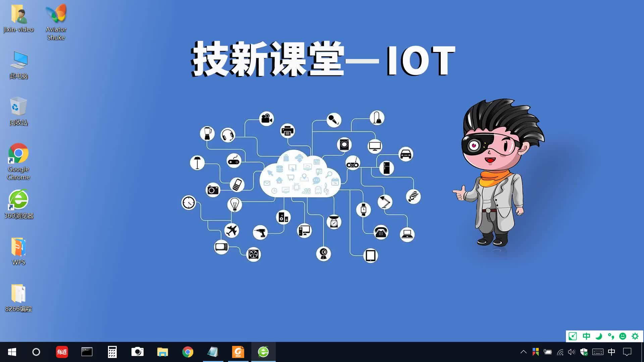The width and height of the screenshot is (644, 362).
Task: Open 有道 taskbar application
Action: 62,352
